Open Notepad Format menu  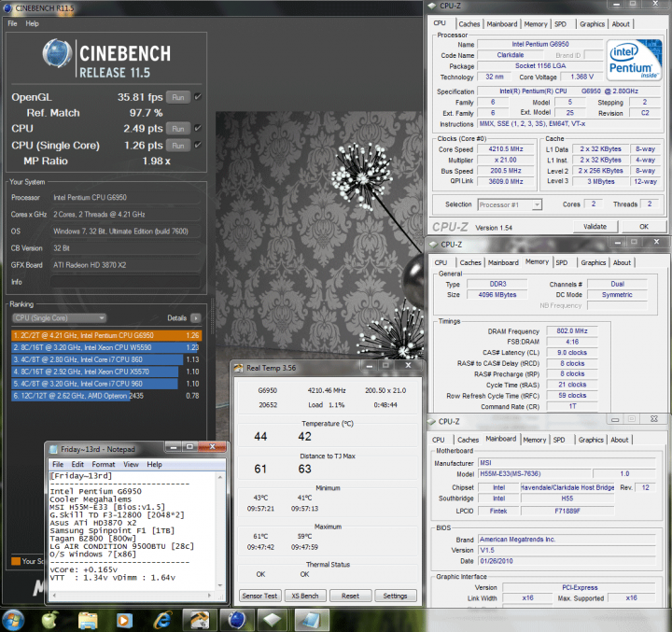click(104, 464)
